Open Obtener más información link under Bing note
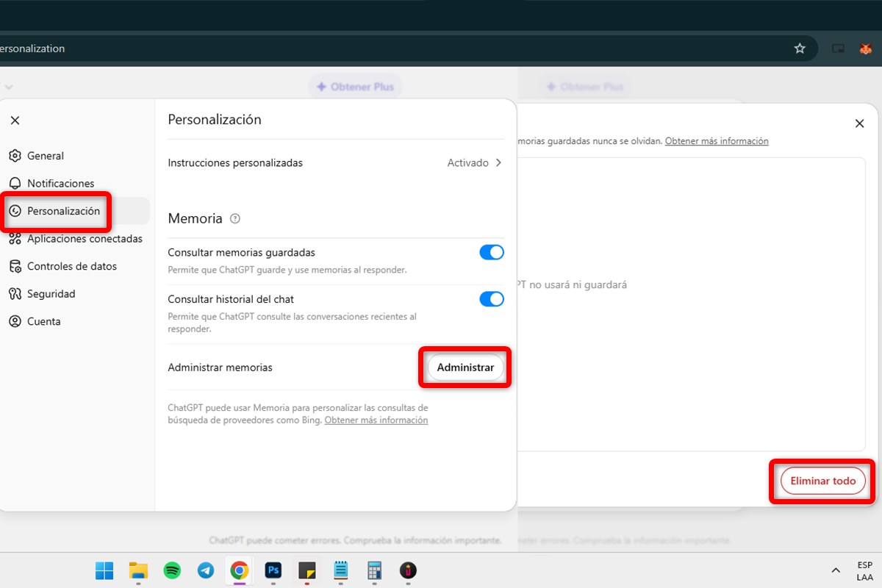Image resolution: width=882 pixels, height=588 pixels. [376, 420]
